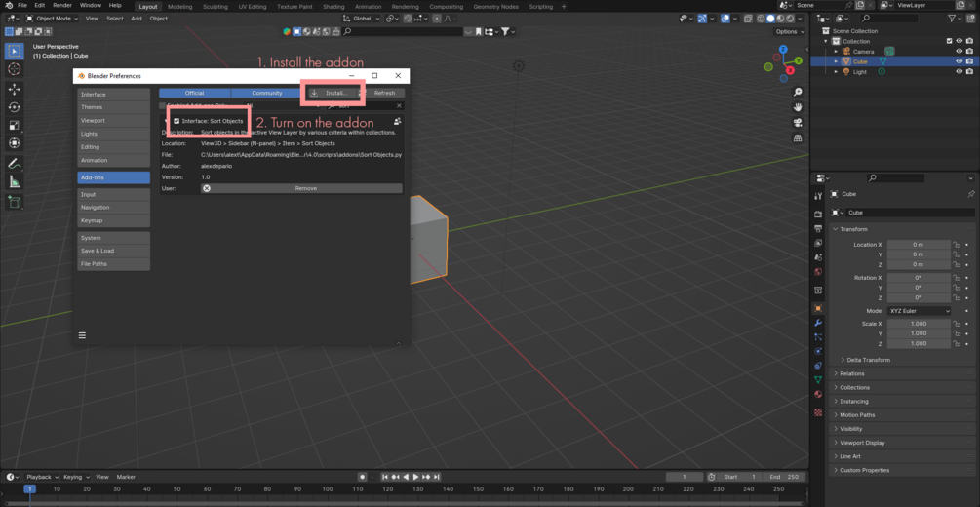Screen dimensions: 980x507
Task: Hide the Camera in viewport via eye
Action: coord(960,52)
